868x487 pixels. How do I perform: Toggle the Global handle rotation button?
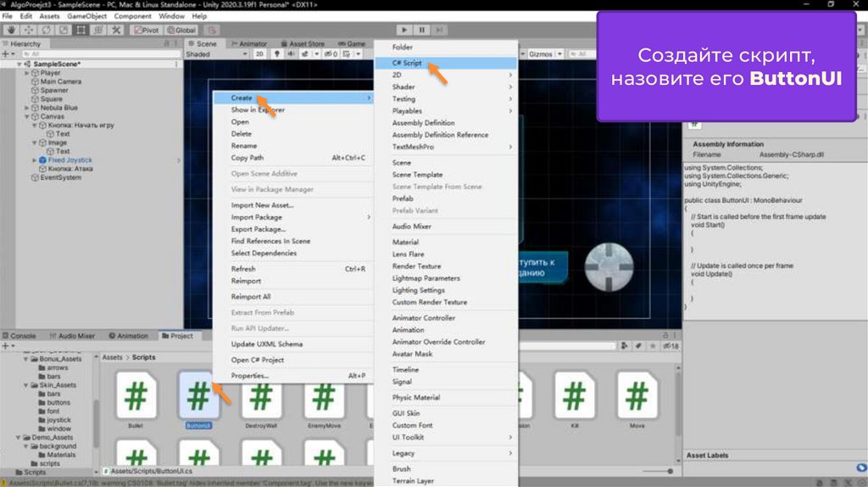click(x=181, y=30)
